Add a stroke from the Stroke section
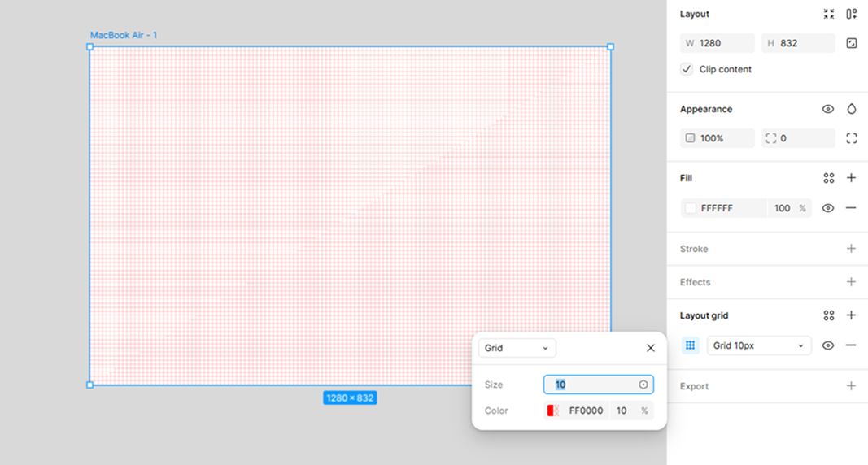The width and height of the screenshot is (868, 465). pyautogui.click(x=851, y=249)
